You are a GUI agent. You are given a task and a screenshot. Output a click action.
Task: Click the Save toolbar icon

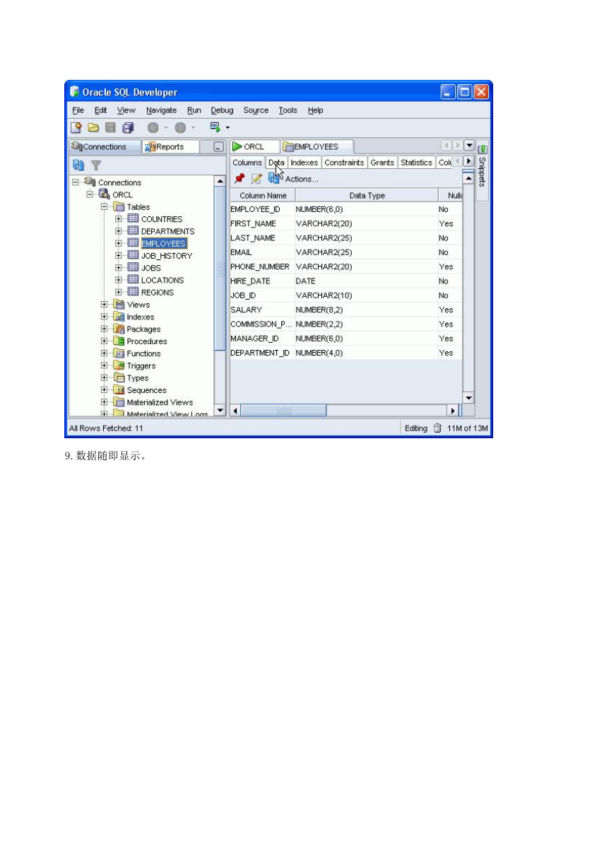110,128
